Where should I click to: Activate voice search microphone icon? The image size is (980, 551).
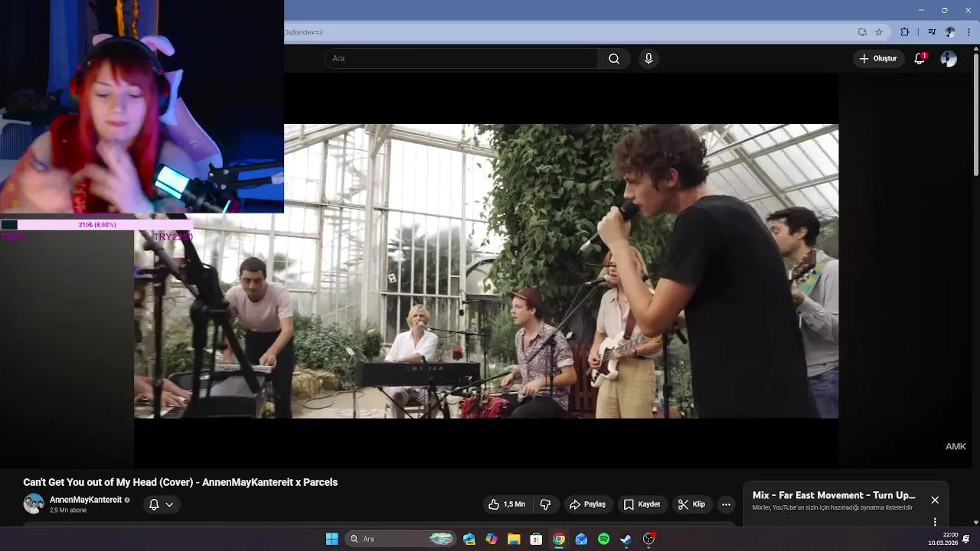coord(648,59)
